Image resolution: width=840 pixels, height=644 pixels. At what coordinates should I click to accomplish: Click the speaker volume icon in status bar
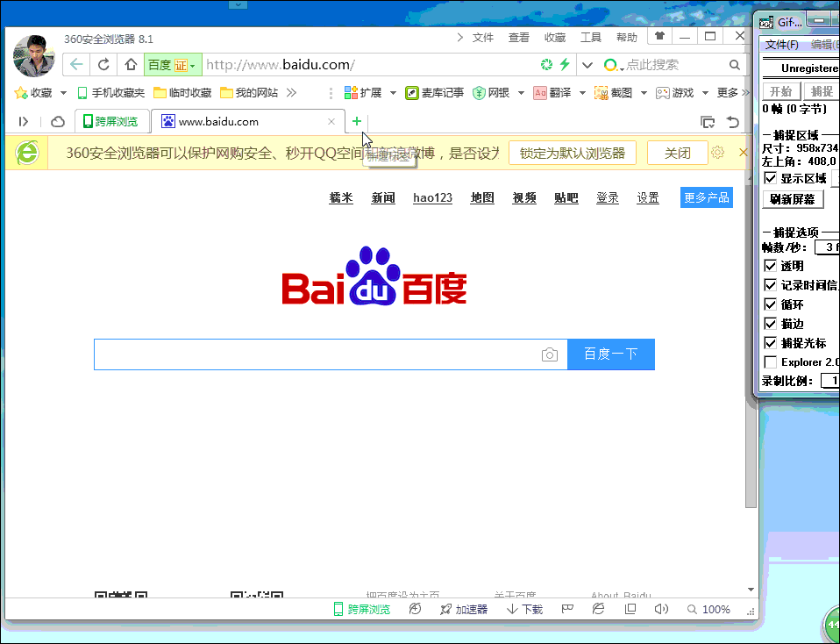pos(660,608)
